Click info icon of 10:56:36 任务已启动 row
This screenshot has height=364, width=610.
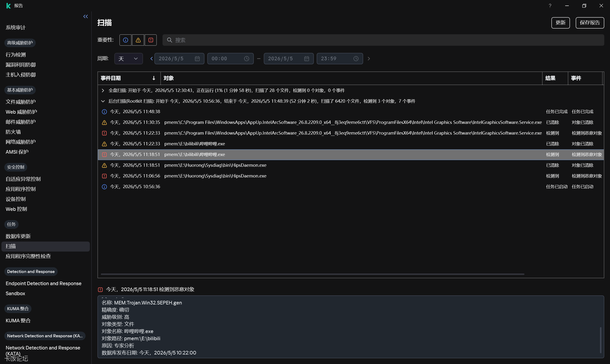pyautogui.click(x=104, y=187)
